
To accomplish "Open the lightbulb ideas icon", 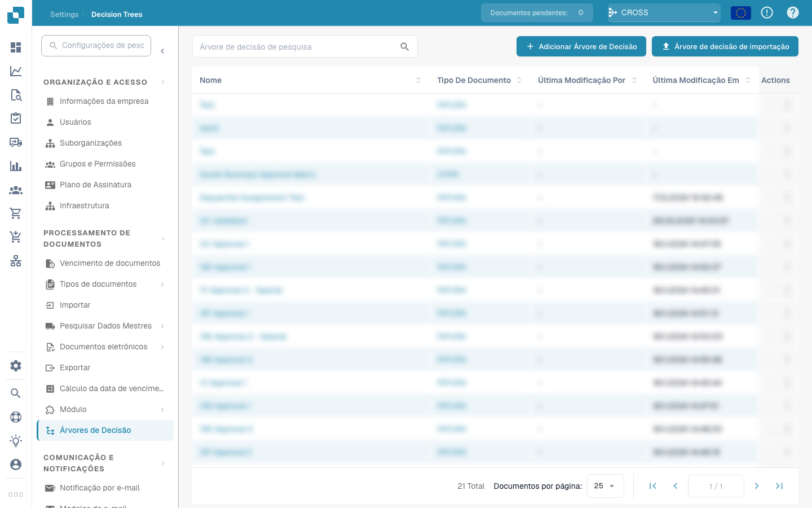I will [16, 441].
